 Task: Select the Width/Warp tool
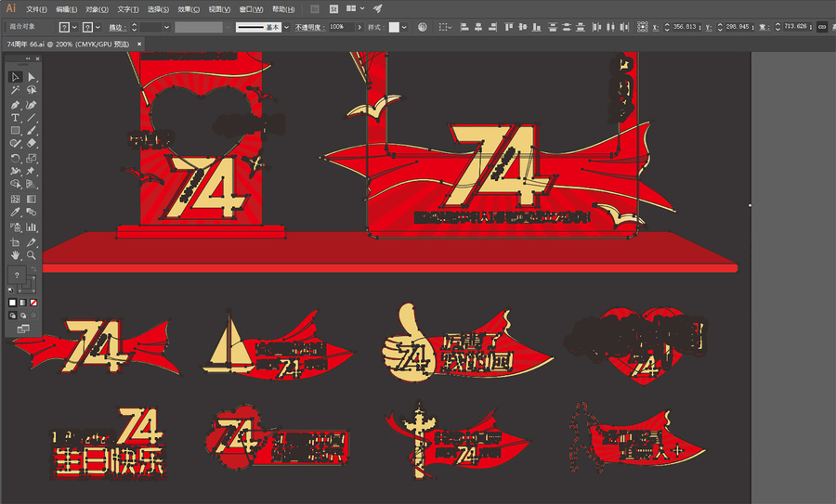pyautogui.click(x=16, y=171)
